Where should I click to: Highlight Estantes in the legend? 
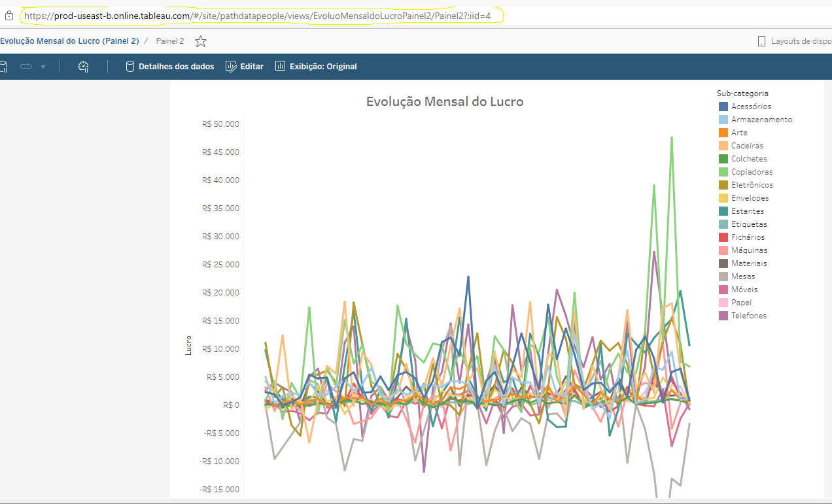pos(748,210)
